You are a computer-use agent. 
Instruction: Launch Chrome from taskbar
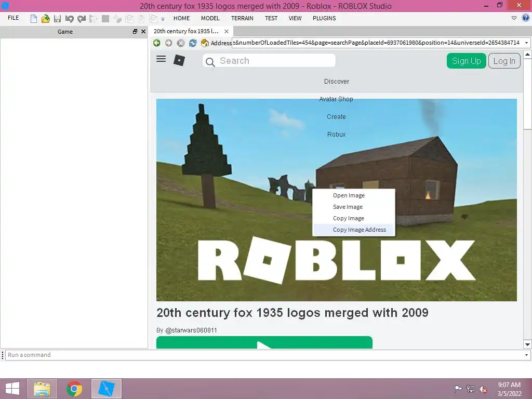(x=74, y=389)
